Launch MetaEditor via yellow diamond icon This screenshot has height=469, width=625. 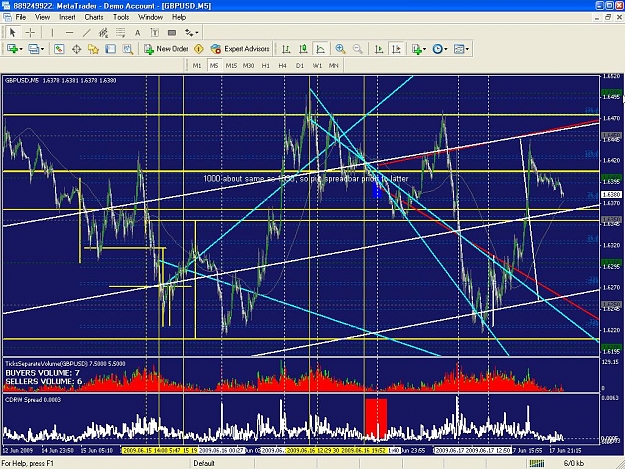pyautogui.click(x=199, y=49)
